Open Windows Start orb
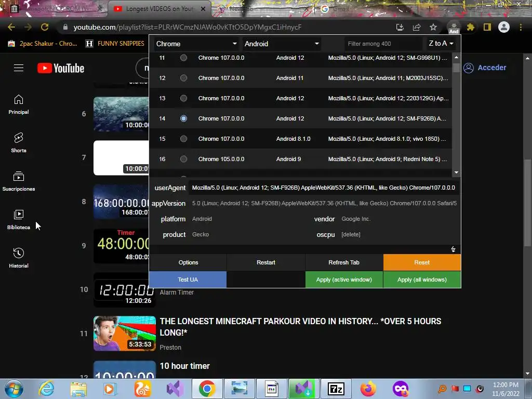This screenshot has width=532, height=399. (x=14, y=389)
